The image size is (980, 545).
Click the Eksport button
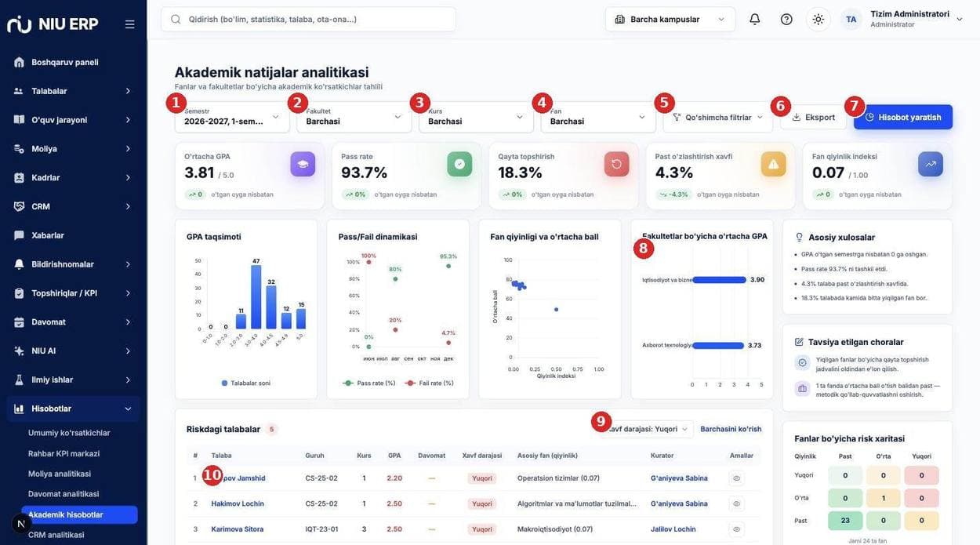coord(813,117)
